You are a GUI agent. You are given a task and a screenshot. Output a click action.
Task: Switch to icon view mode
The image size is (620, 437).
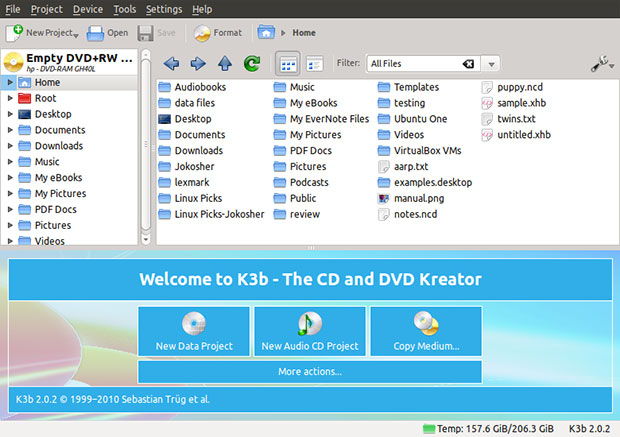[x=288, y=64]
